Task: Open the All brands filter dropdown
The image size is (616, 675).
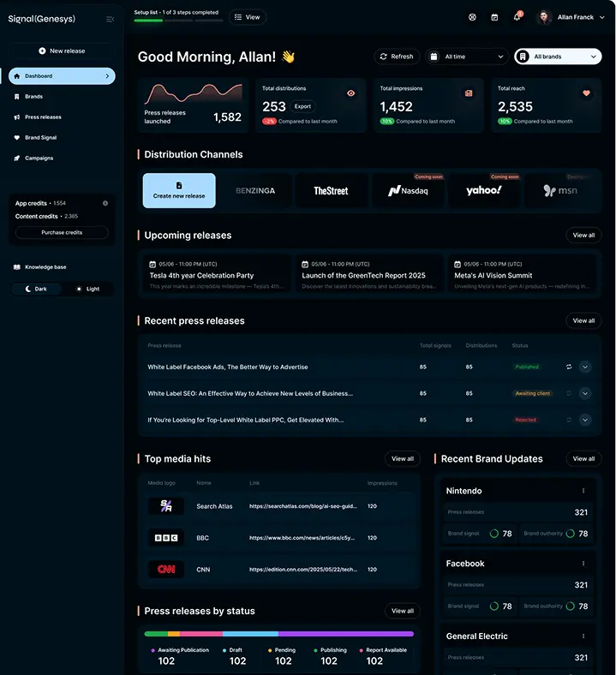Action: point(558,57)
